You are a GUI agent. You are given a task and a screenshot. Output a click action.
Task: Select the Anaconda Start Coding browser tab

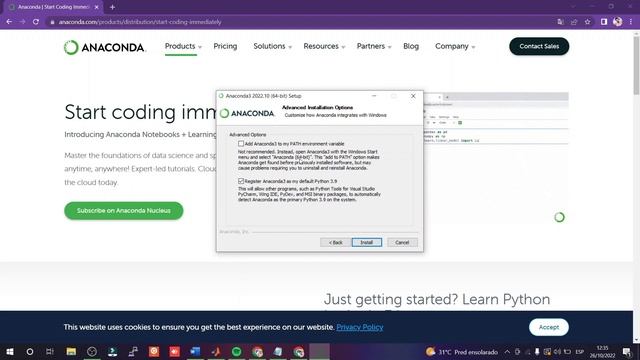(54, 7)
